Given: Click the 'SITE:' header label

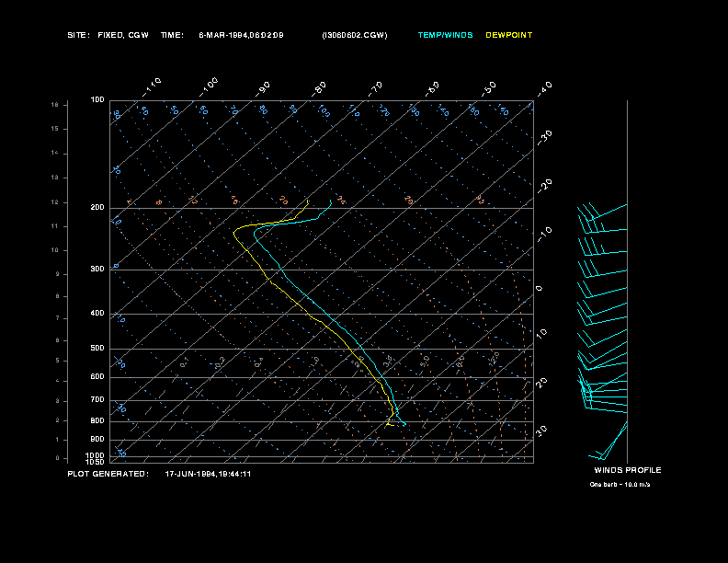Looking at the screenshot, I should coord(78,35).
